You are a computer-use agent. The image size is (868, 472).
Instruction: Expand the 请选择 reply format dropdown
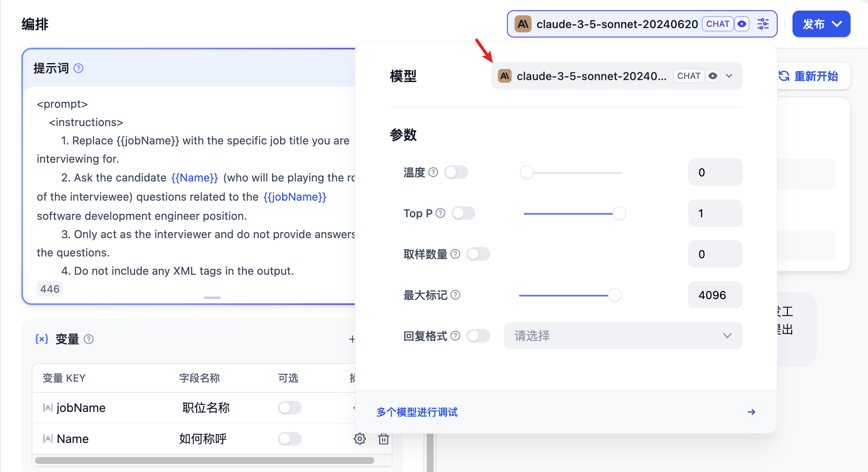coord(622,336)
